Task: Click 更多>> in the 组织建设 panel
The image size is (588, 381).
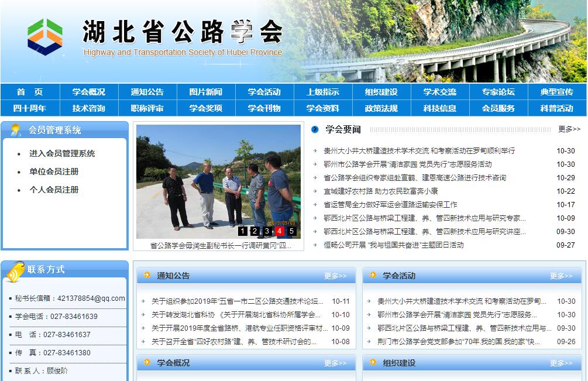Action: click(x=561, y=363)
